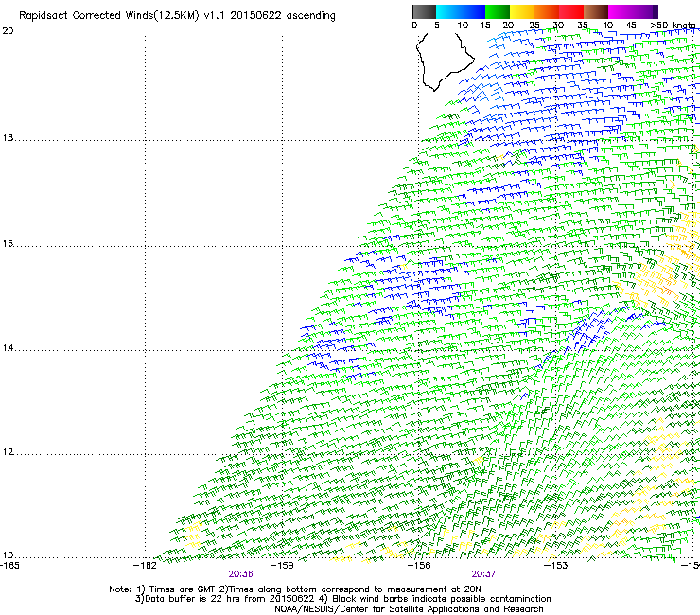Click the '>50 knots' legend label
Image resolution: width=700 pixels, height=615 pixels.
tap(673, 26)
